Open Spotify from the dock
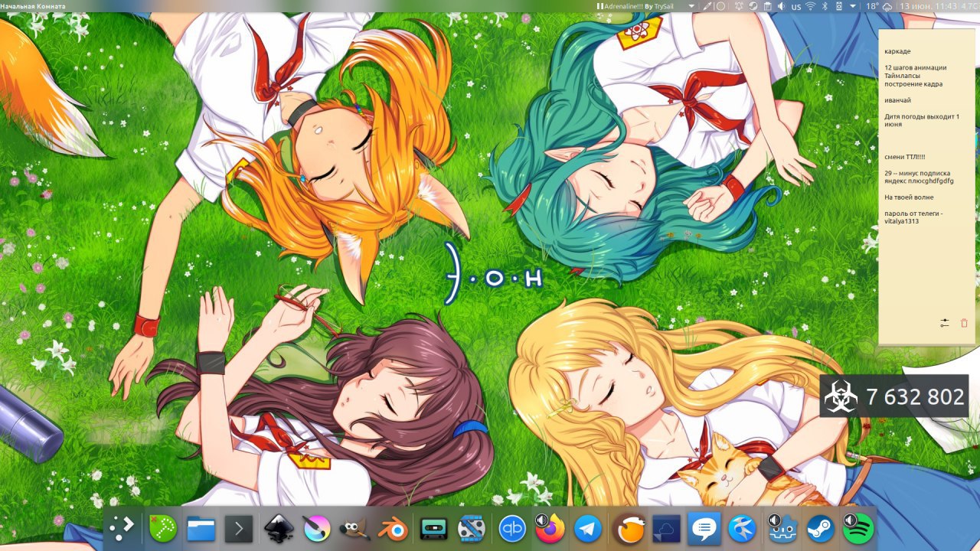 click(x=859, y=529)
